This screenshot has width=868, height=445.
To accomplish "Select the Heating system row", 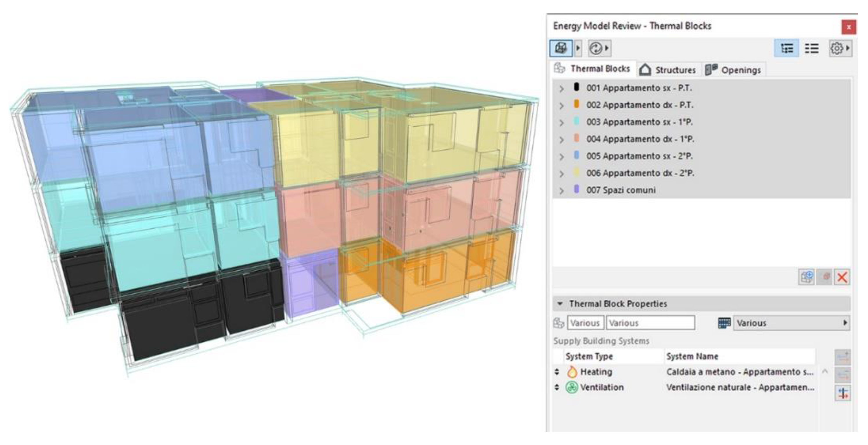I will click(x=596, y=372).
